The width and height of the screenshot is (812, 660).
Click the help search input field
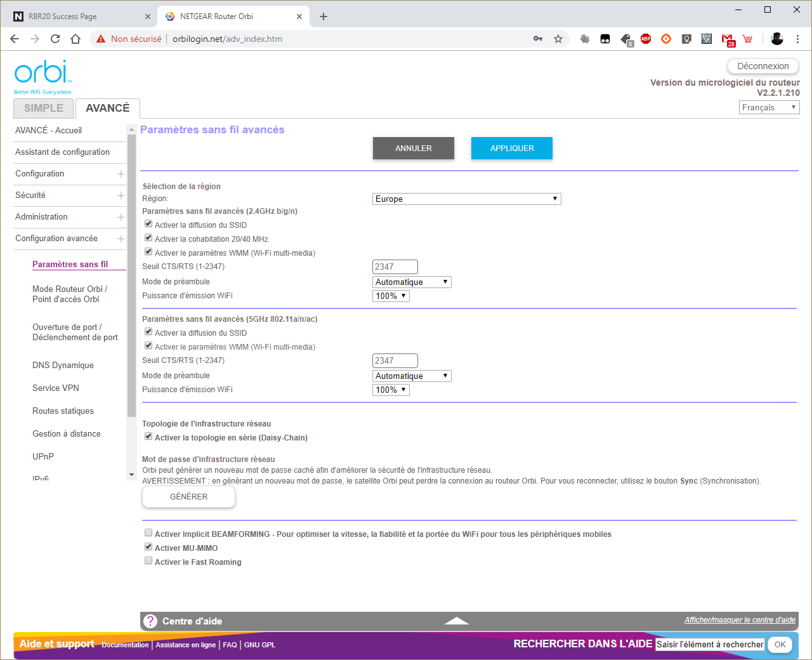710,644
